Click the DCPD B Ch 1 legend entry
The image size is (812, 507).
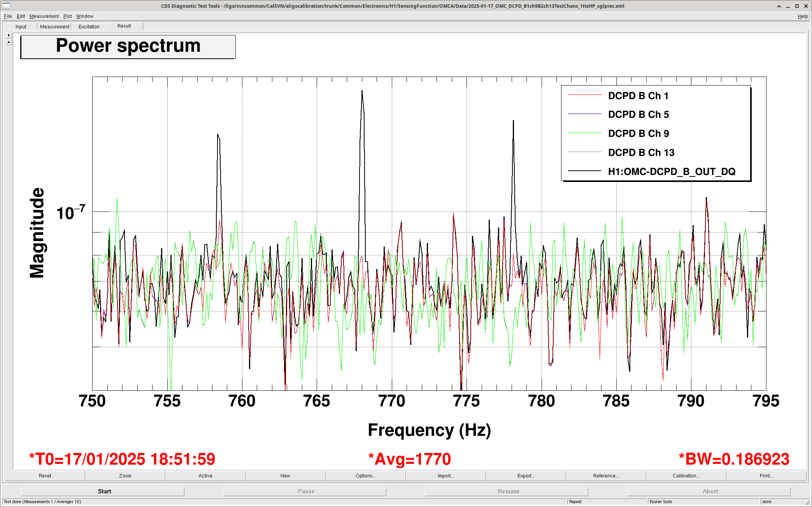[638, 96]
